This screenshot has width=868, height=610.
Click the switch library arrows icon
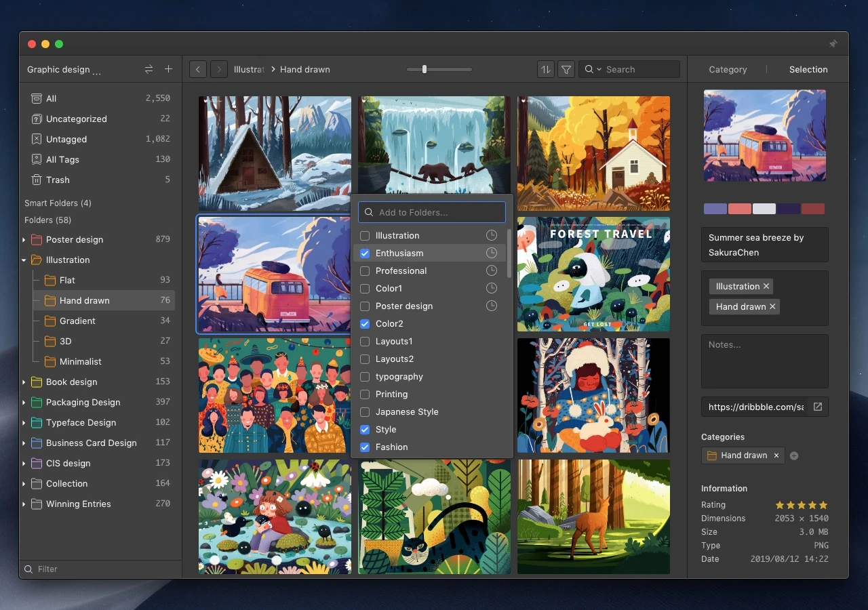(x=149, y=69)
